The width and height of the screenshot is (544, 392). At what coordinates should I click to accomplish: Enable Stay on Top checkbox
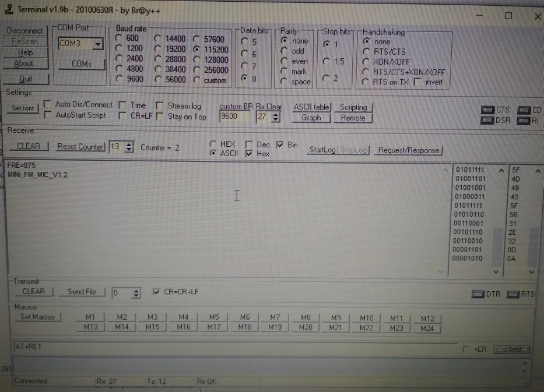tap(160, 116)
